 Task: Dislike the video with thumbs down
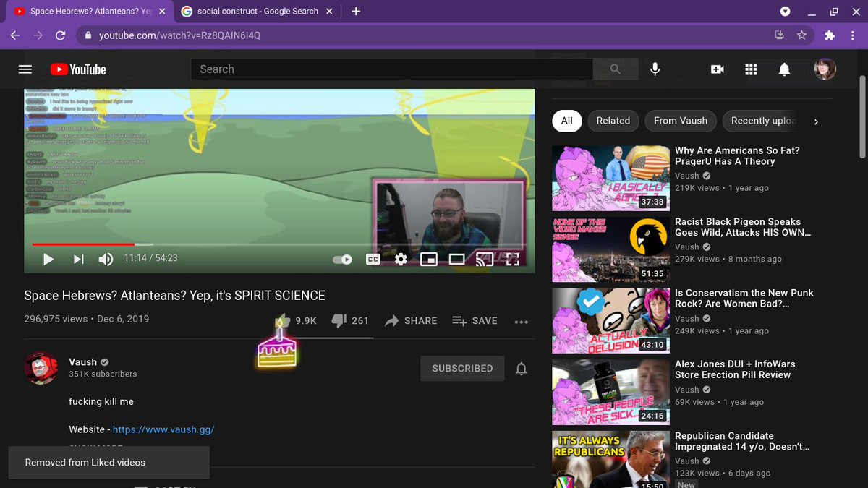pyautogui.click(x=350, y=320)
